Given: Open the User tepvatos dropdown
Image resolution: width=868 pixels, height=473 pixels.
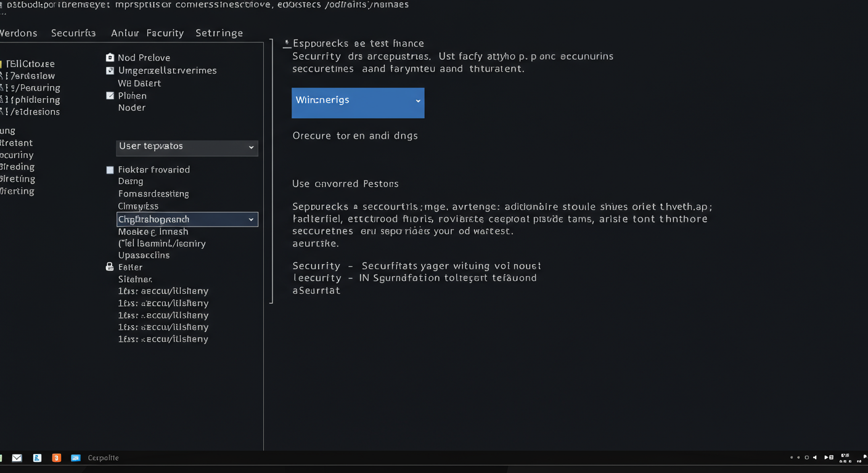Looking at the screenshot, I should (187, 147).
